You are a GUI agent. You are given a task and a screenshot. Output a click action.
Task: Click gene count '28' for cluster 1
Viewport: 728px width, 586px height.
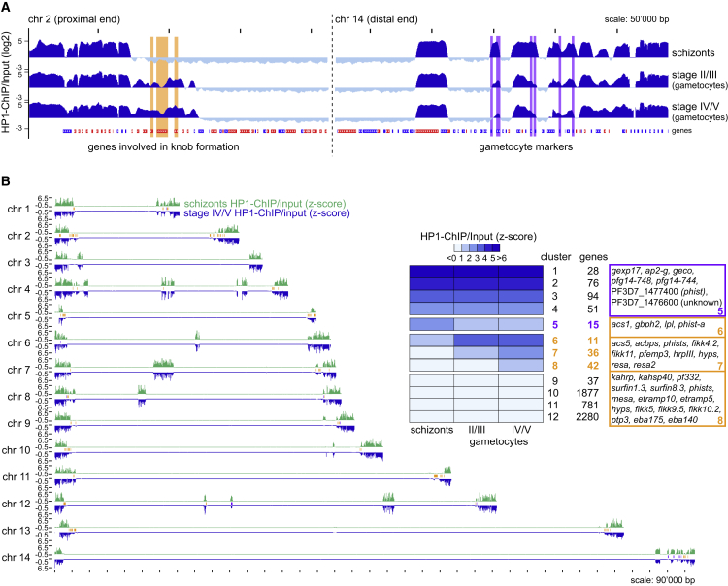[593, 271]
